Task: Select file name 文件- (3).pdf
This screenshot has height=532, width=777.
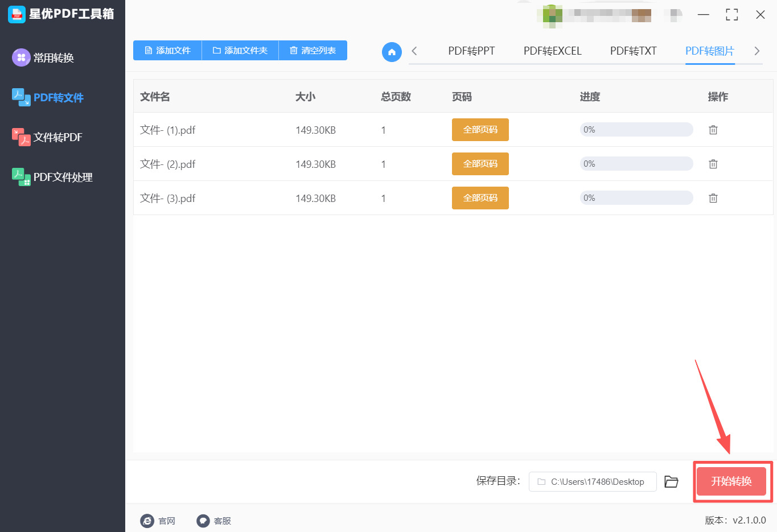Action: point(167,198)
